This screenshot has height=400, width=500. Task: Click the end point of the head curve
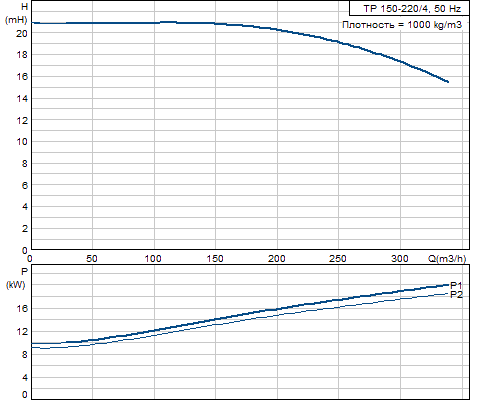pyautogui.click(x=448, y=81)
